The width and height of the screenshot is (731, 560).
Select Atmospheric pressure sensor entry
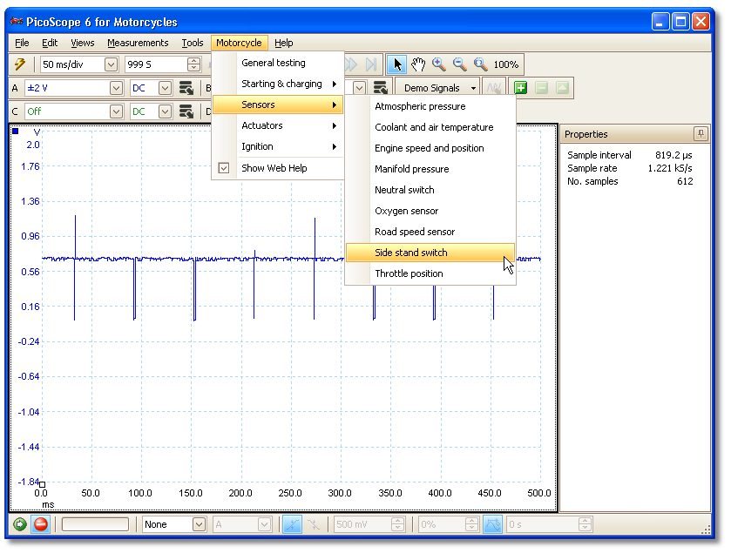tap(430, 107)
